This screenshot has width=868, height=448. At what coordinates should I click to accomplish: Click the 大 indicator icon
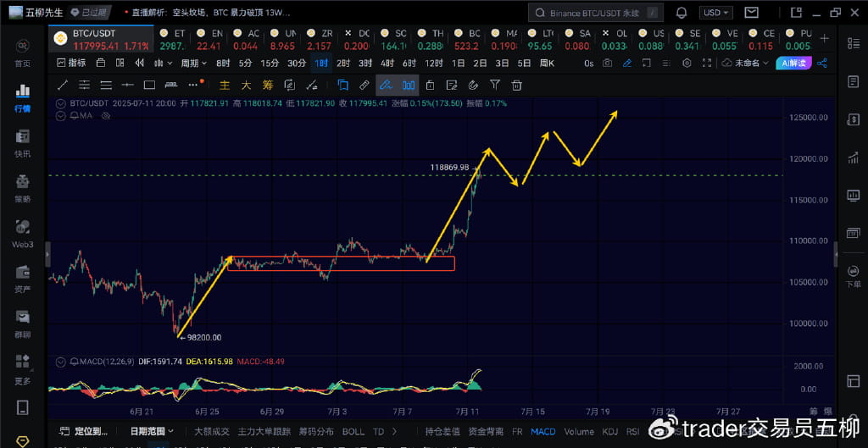[x=247, y=86]
